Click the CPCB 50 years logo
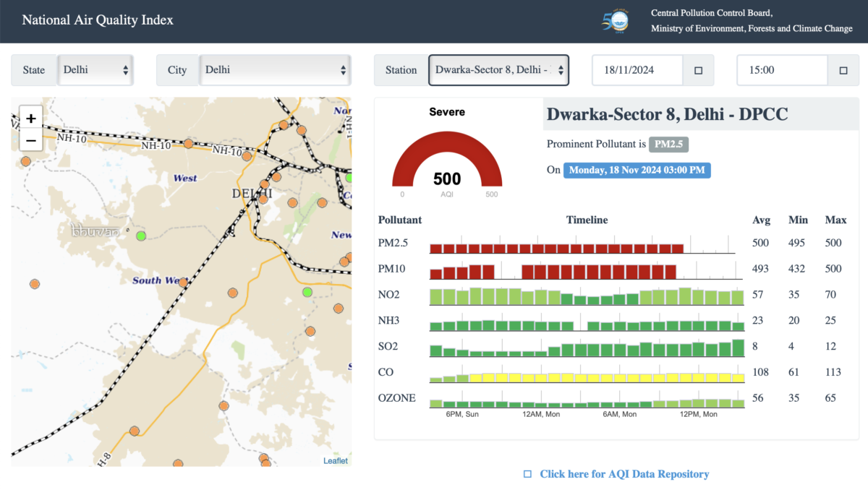Viewport: 868px width, 495px height. tap(616, 21)
